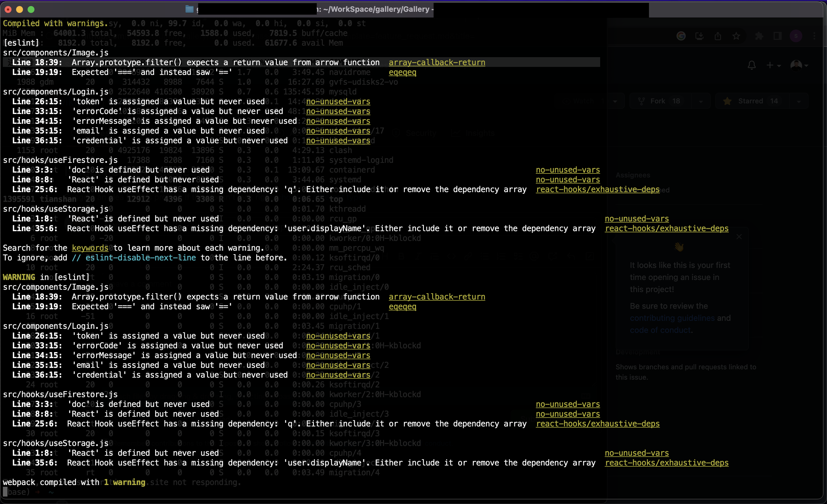
Task: Open the browser three-dot menu
Action: [815, 36]
